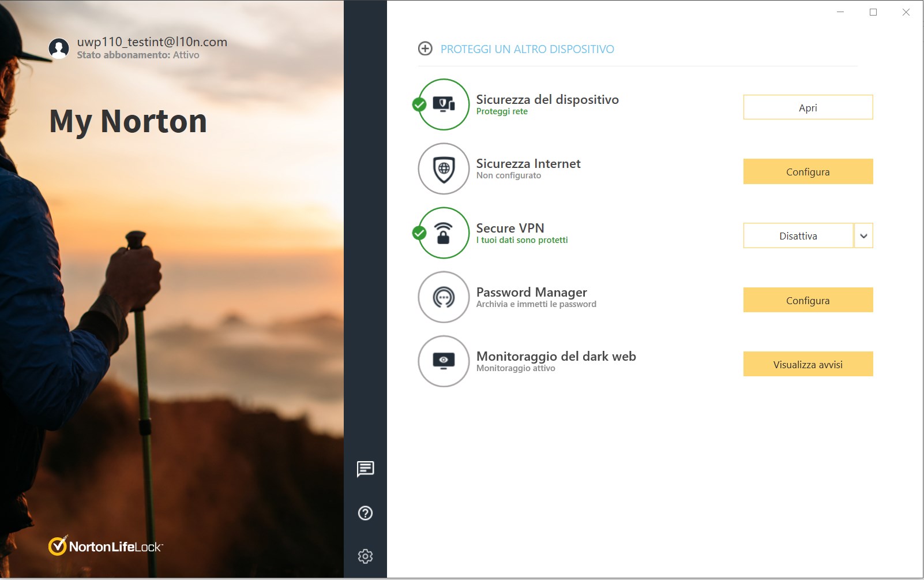Open the settings gear icon
This screenshot has width=924, height=580.
point(365,556)
